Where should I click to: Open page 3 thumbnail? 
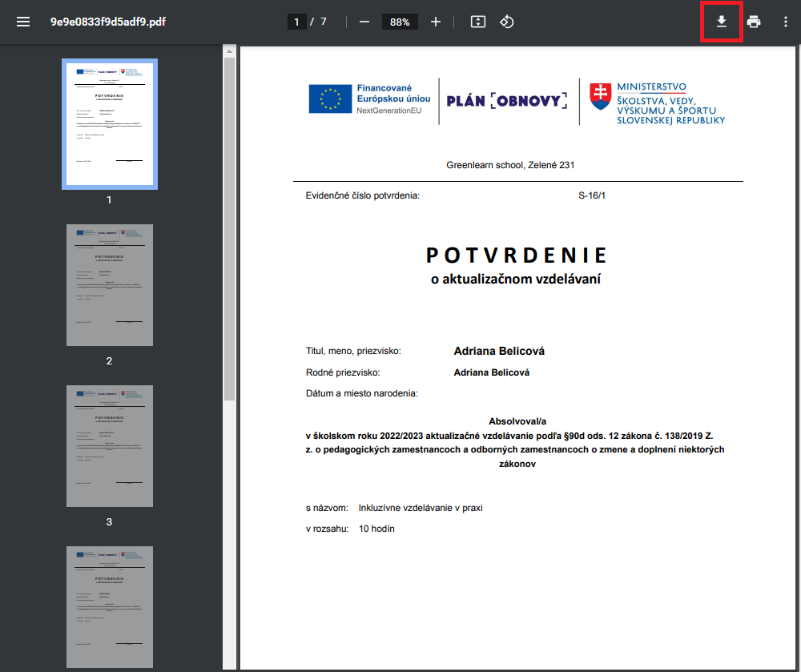click(110, 446)
